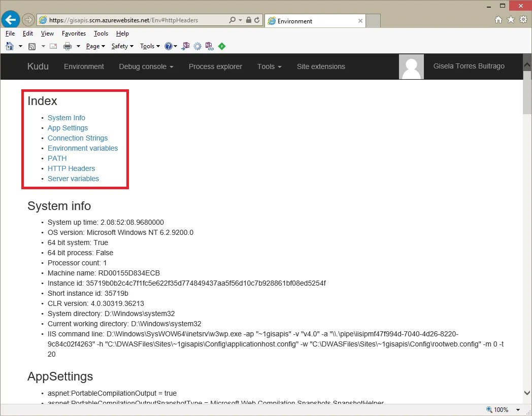Click the Send to OneNote icon
Screen dimensions: 532x416
tap(186, 46)
